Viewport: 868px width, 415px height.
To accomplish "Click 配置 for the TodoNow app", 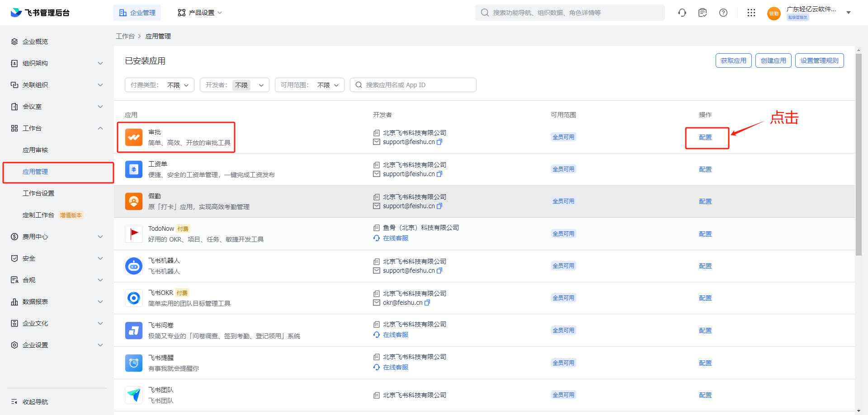I will click(705, 234).
